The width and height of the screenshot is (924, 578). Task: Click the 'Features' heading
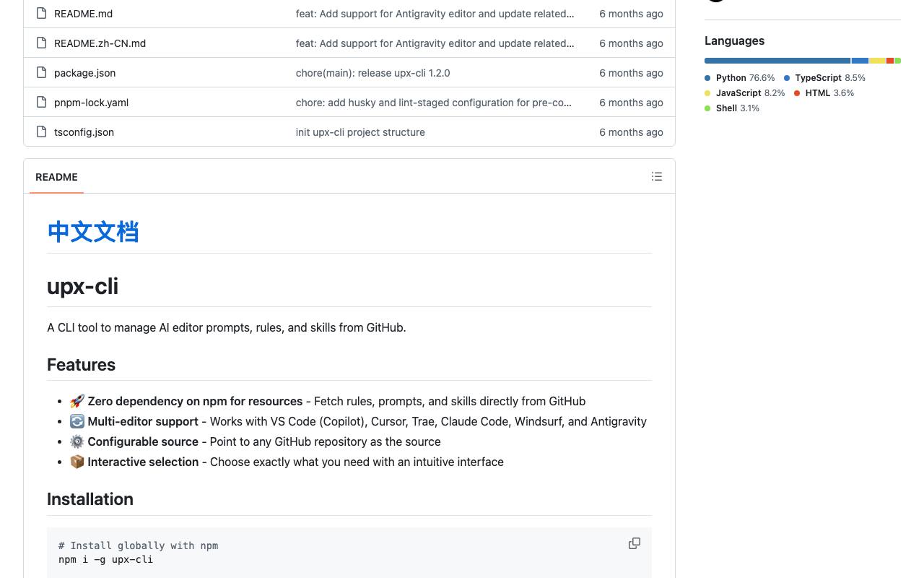click(81, 365)
